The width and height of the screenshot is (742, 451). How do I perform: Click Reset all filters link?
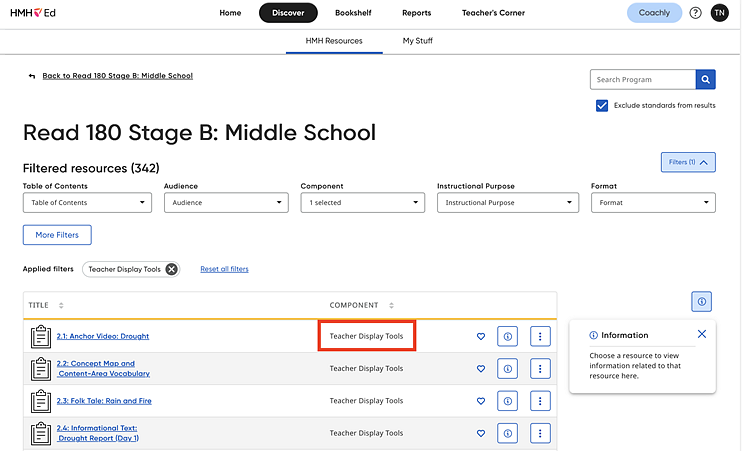point(224,269)
